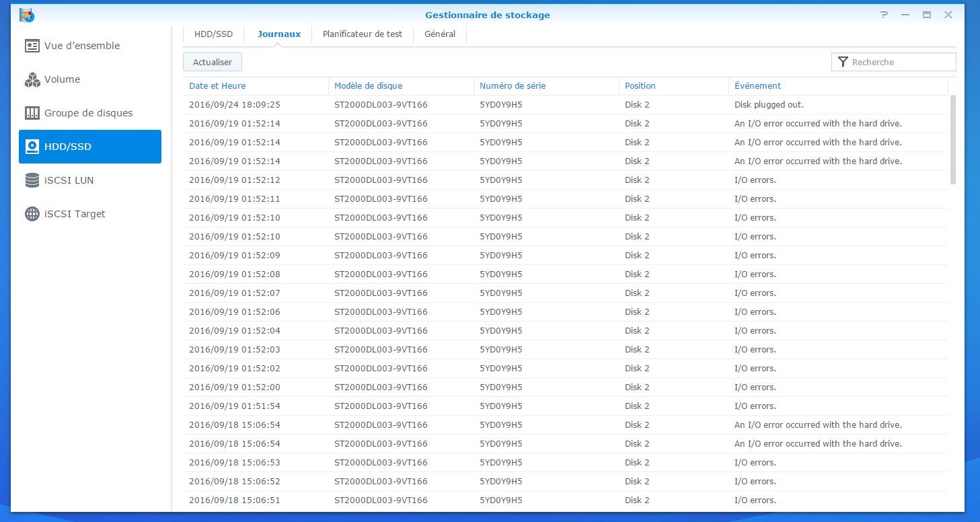Open Vue d'ensemble in the sidebar
Viewport: 980px width, 522px height.
(x=90, y=46)
